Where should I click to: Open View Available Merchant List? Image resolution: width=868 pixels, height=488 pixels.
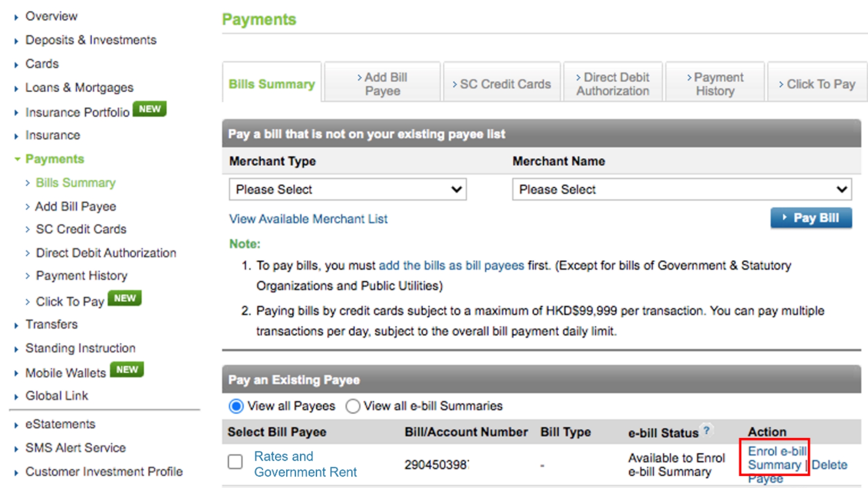308,219
